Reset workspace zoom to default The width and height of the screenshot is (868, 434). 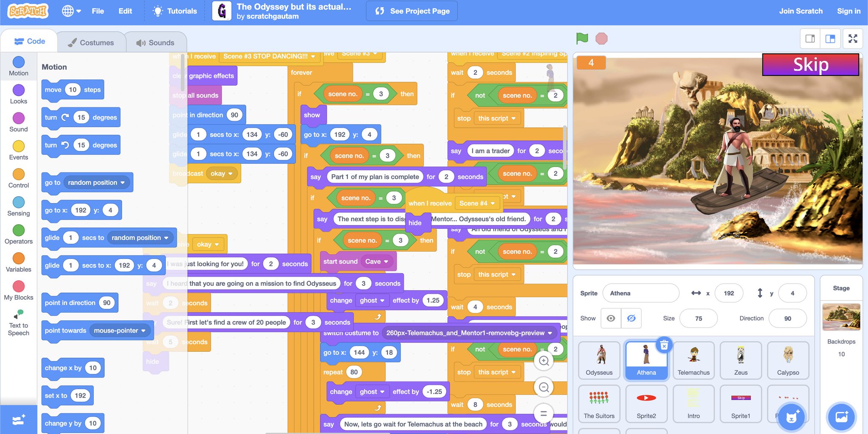(x=544, y=413)
